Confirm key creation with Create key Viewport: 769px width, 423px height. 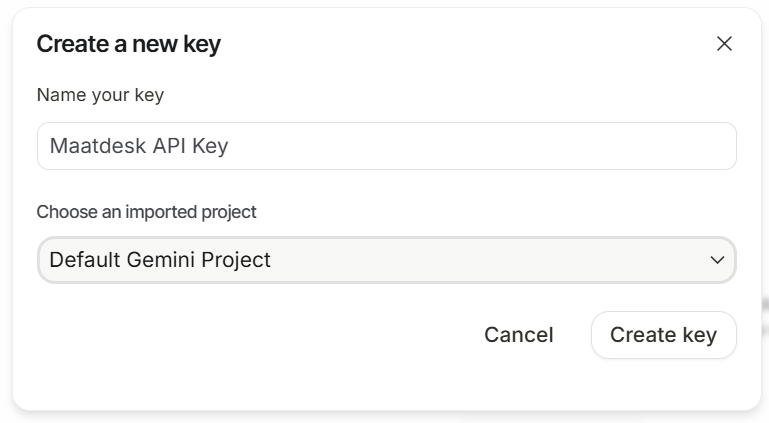pos(663,335)
